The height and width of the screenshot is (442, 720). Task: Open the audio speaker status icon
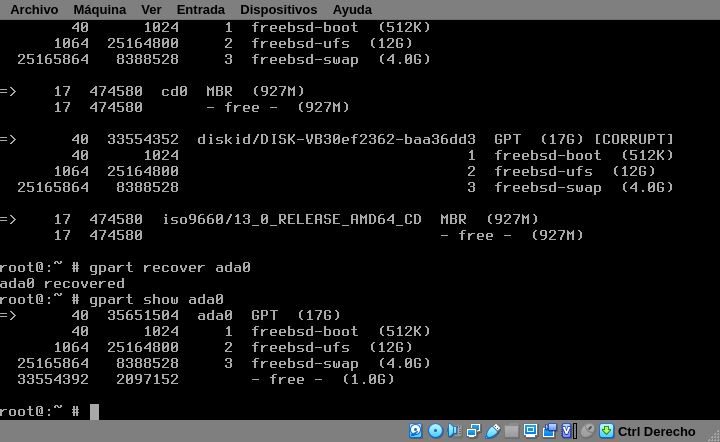click(454, 431)
